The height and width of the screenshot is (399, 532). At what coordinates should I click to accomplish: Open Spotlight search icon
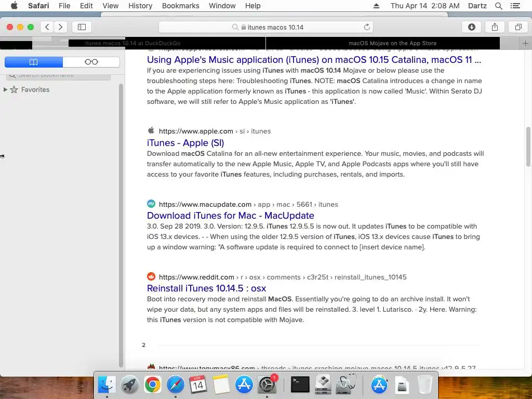click(x=498, y=6)
